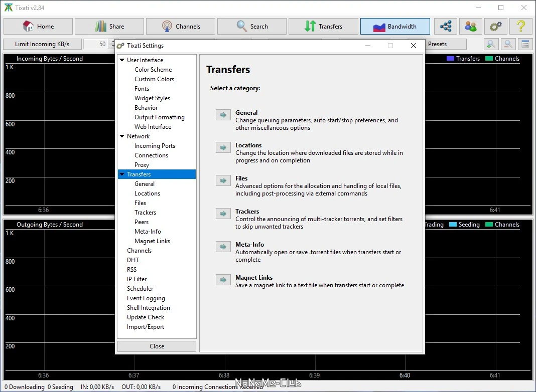536x392 pixels.
Task: Click the Files category arrow icon
Action: (x=223, y=180)
